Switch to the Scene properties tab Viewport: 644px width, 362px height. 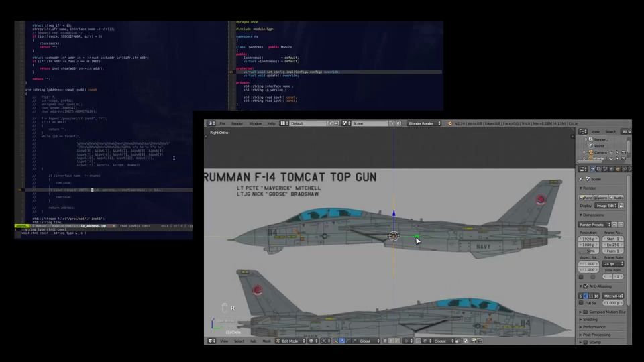click(605, 169)
